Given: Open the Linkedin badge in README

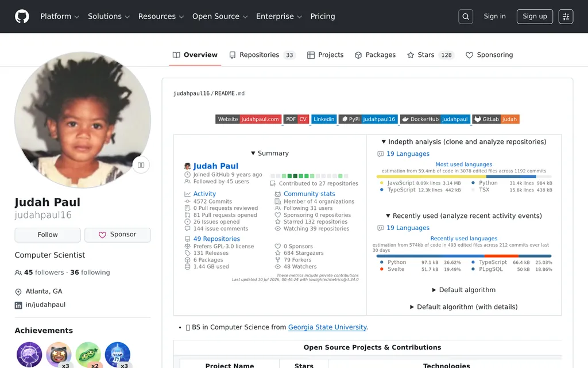Looking at the screenshot, I should point(324,119).
